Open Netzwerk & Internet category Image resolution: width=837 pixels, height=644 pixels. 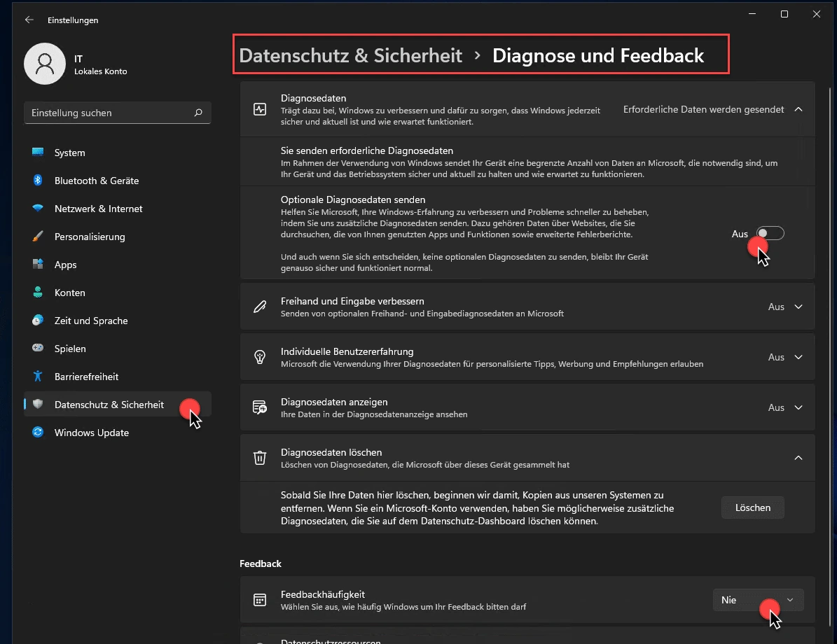pyautogui.click(x=118, y=209)
